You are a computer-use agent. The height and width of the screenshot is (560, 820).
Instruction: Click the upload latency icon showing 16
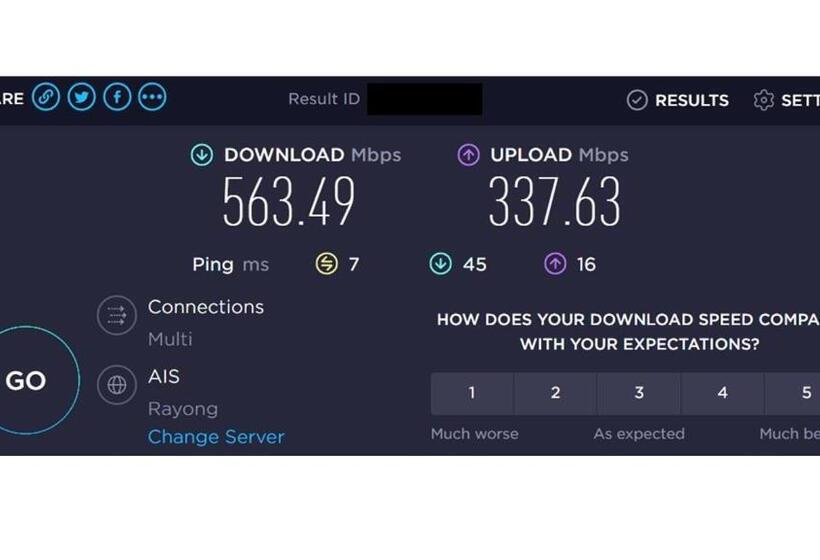555,264
